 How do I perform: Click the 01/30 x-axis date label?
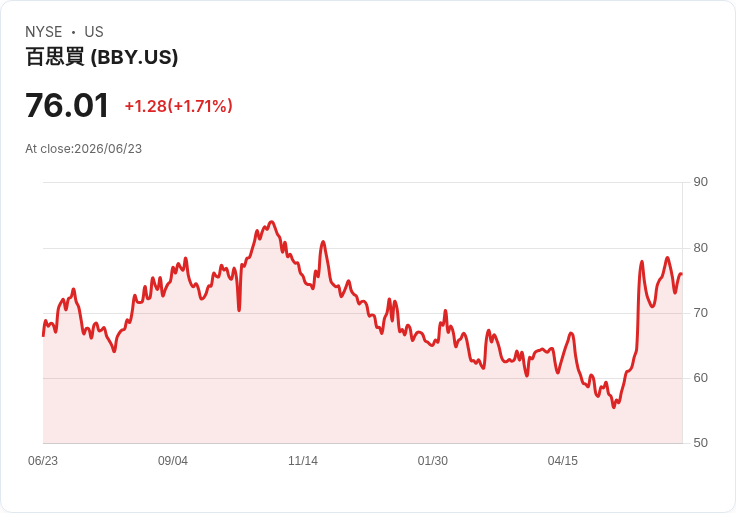(433, 461)
